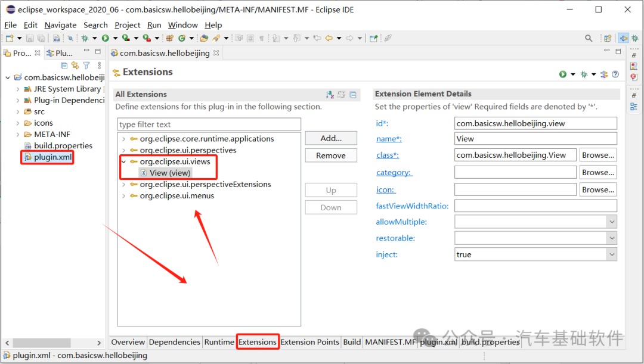Click the Open Type toolbar icon
Image resolution: width=644 pixels, height=364 pixels.
coord(204,38)
